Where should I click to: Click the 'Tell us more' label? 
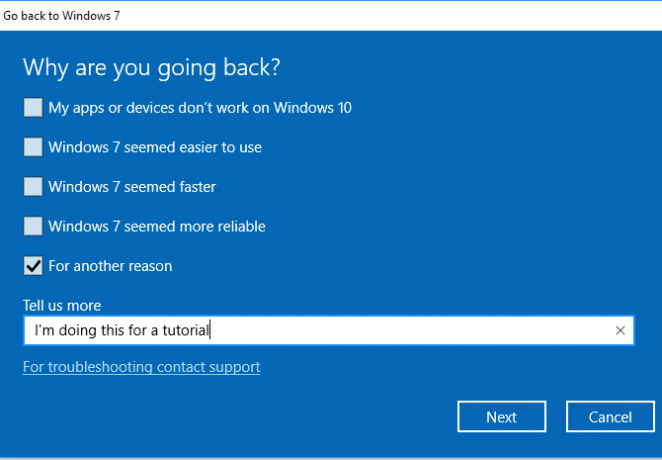point(62,306)
